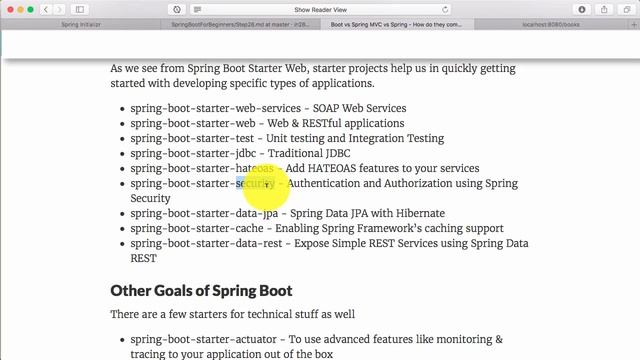Click the green full screen button

click(30, 9)
